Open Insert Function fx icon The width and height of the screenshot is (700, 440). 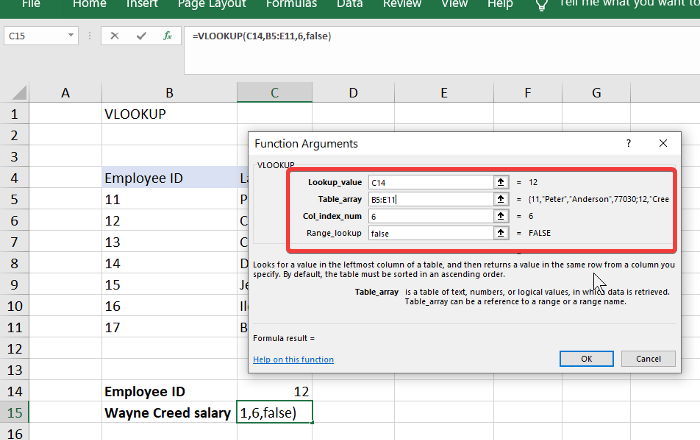(167, 36)
